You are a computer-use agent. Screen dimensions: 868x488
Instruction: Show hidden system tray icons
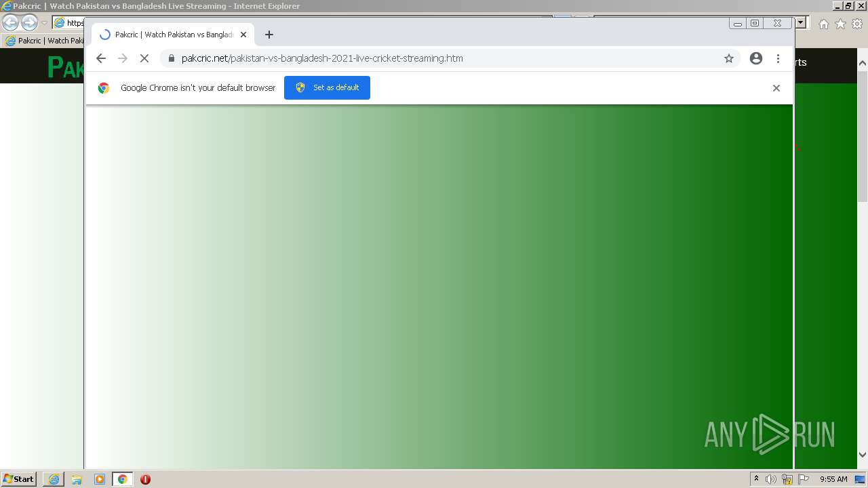[x=757, y=479]
